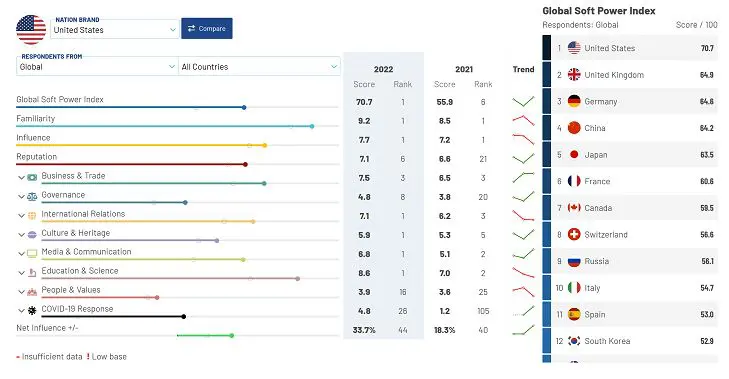This screenshot has height=379, width=729.
Task: Expand the People & Values row chevron
Action: pyautogui.click(x=21, y=292)
